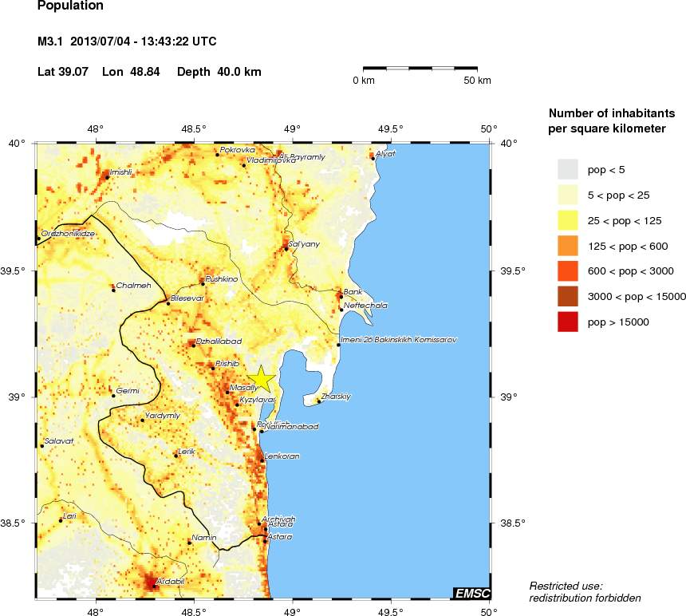This screenshot has height=616, width=686.
Task: Click the yellow earthquake epicenter star
Action: 261,379
